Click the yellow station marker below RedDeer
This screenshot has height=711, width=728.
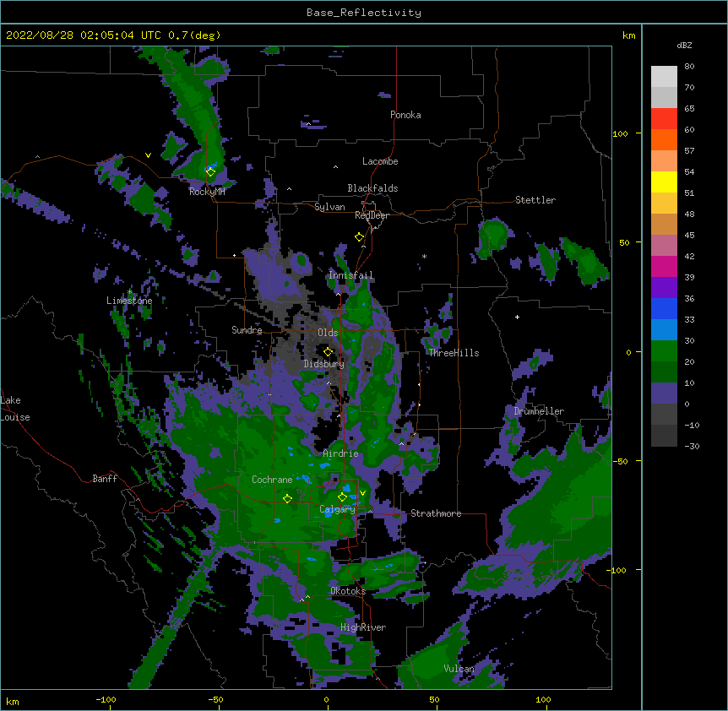point(359,237)
